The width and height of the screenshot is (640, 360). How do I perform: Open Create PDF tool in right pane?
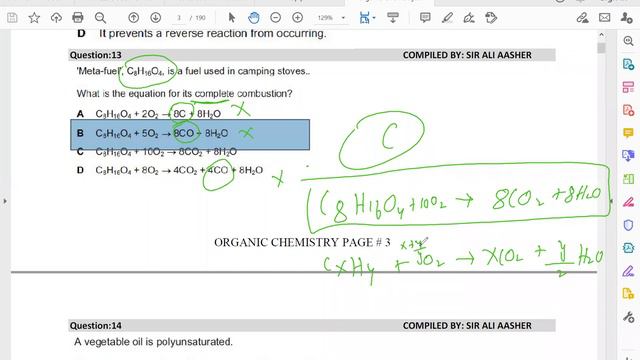coord(629,110)
